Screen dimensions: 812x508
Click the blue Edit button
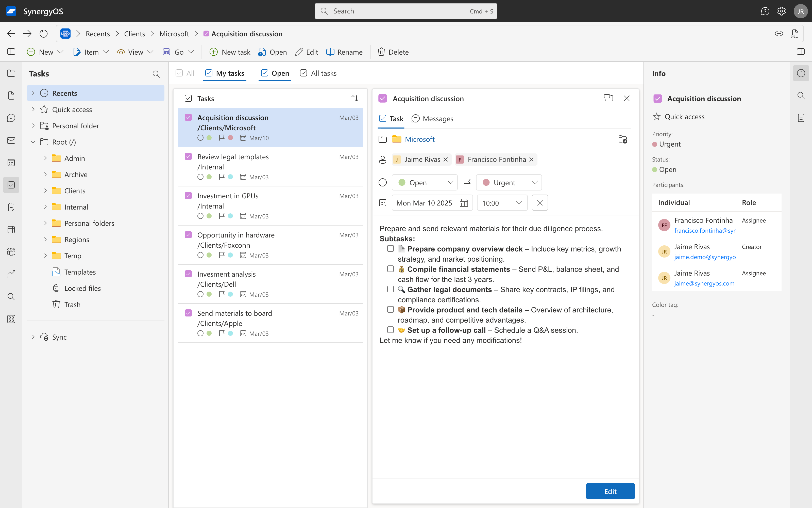coord(610,491)
